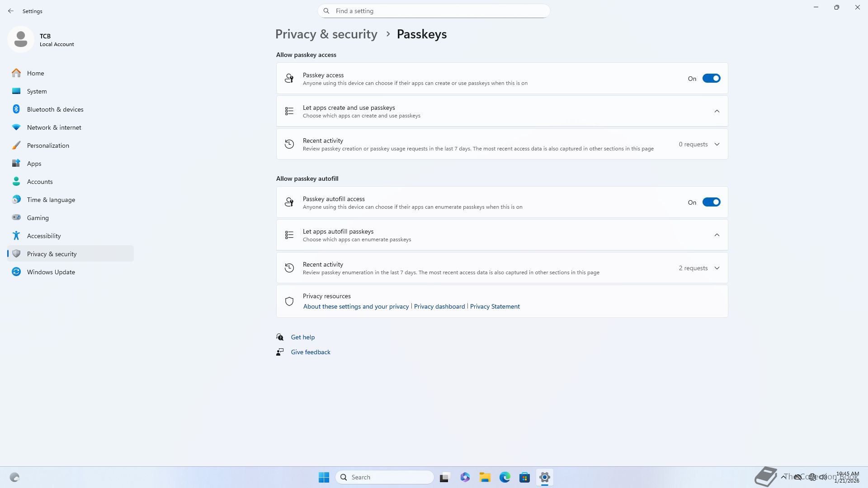The width and height of the screenshot is (868, 488).
Task: Launch Microsoft Edge from the taskbar
Action: (505, 477)
